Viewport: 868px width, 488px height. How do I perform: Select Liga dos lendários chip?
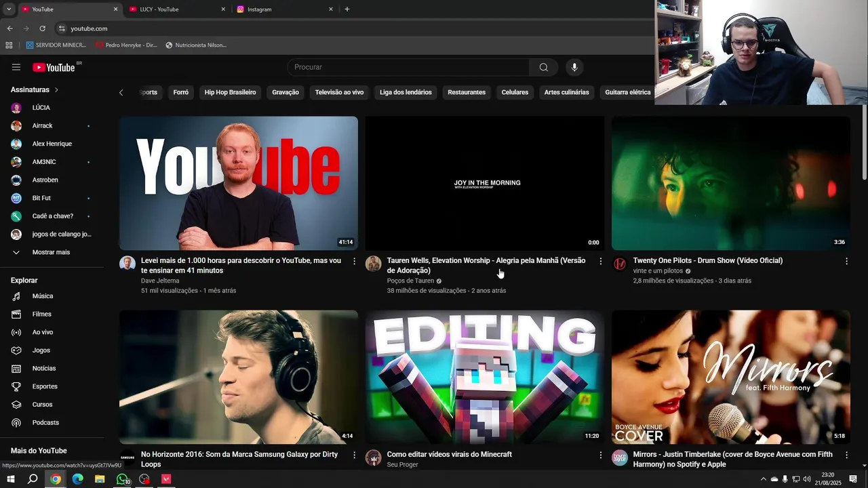coord(406,92)
